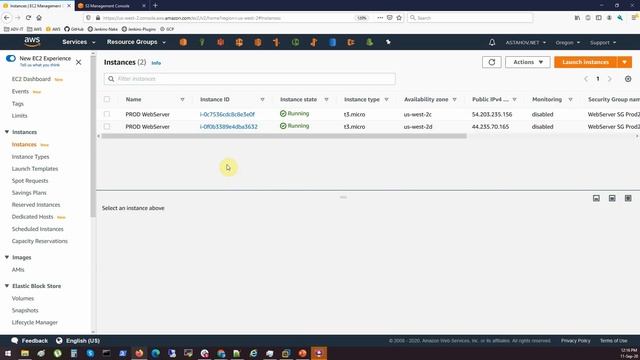
Task: Open Launch Templates in the sidebar
Action: click(35, 169)
